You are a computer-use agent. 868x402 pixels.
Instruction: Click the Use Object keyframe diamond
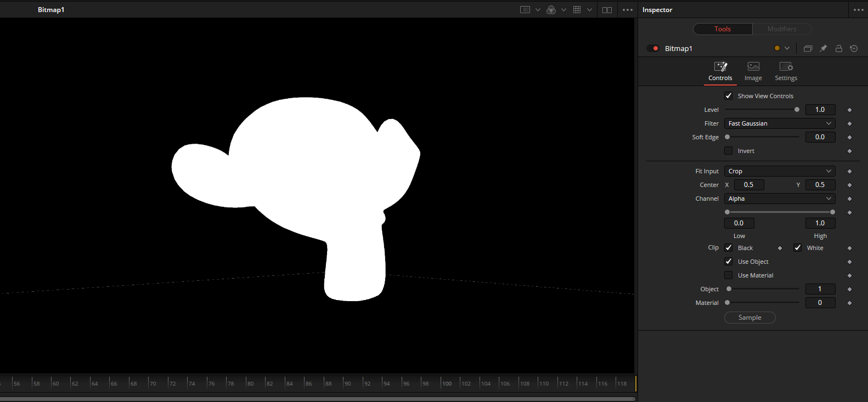point(849,262)
